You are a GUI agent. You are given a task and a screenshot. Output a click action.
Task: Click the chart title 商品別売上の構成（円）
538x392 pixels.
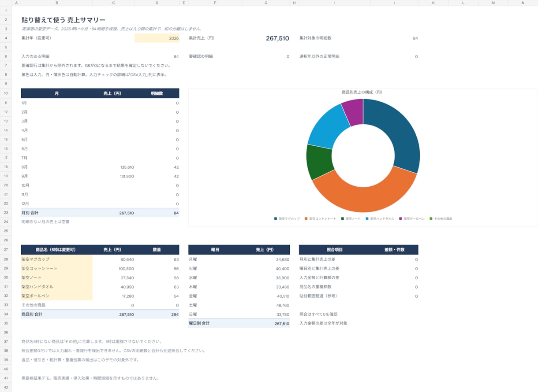pyautogui.click(x=362, y=92)
